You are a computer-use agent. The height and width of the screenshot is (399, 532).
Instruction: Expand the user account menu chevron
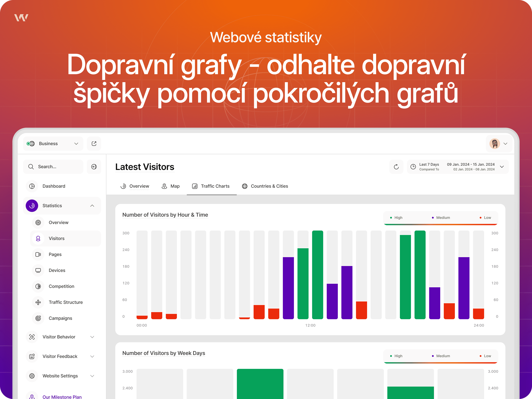[506, 144]
